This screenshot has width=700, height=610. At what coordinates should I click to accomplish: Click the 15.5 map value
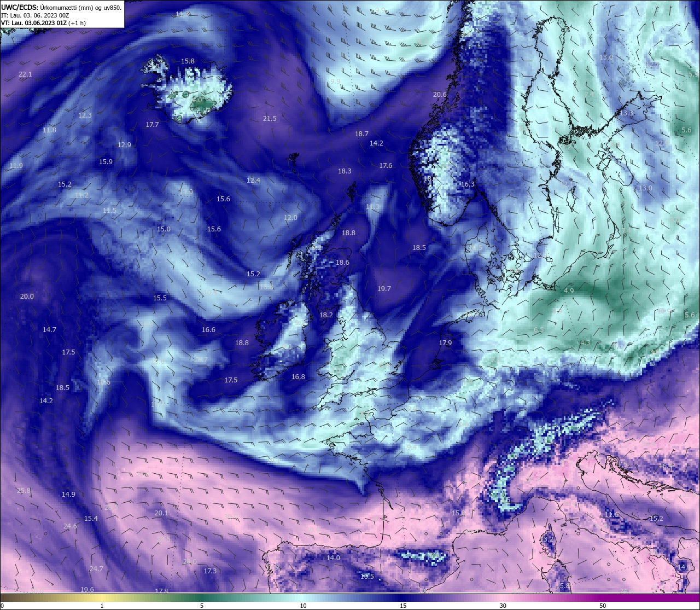(x=160, y=298)
